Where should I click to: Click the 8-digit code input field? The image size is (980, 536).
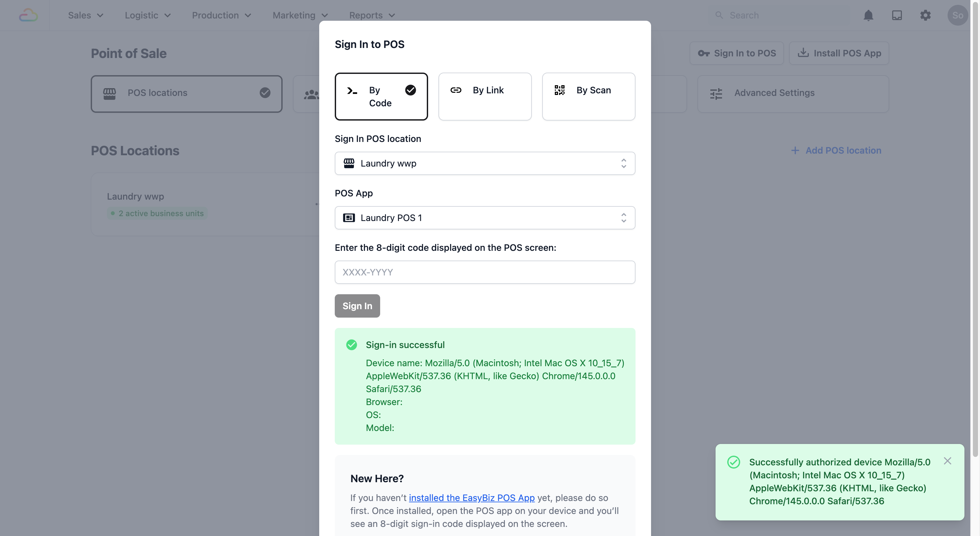(x=485, y=272)
